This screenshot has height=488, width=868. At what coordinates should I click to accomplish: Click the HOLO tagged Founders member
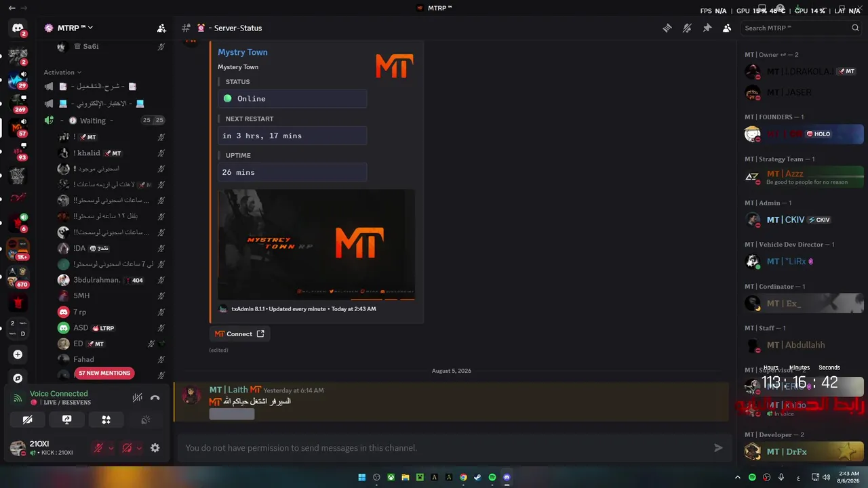[x=803, y=134]
